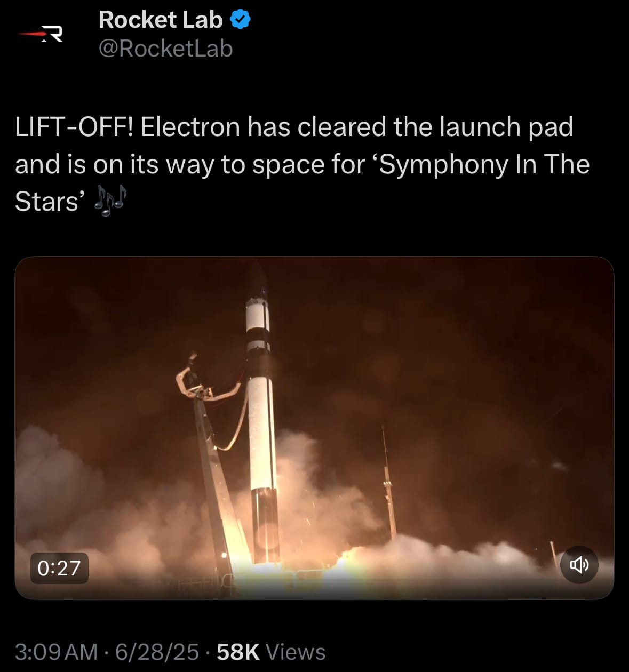This screenshot has width=629, height=672.
Task: Play the Electron launch video
Action: tap(314, 428)
